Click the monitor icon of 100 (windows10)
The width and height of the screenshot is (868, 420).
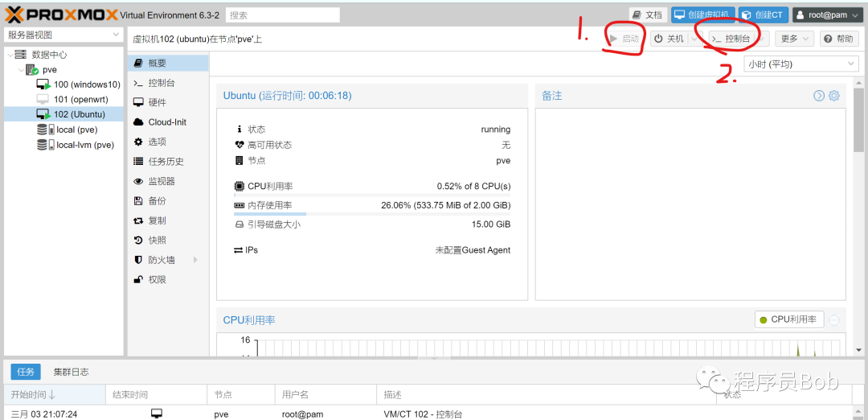(x=43, y=84)
